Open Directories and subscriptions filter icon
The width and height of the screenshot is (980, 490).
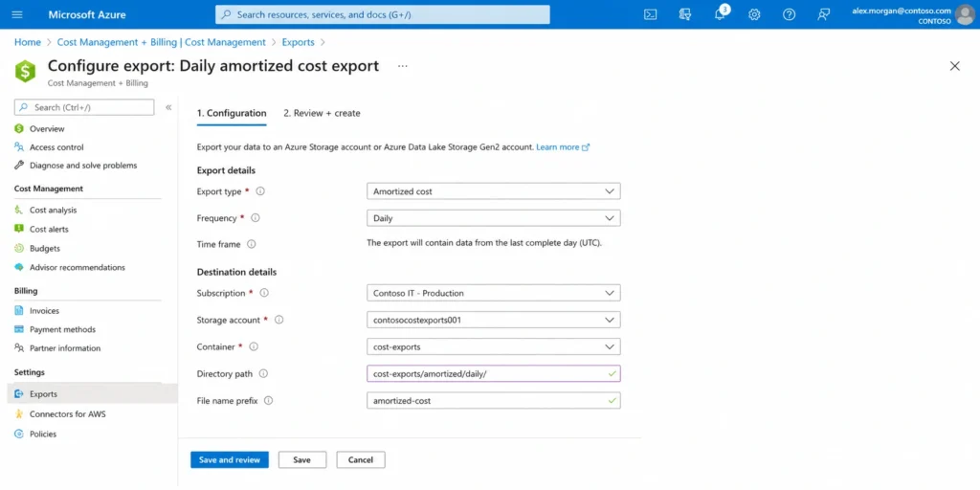click(x=685, y=14)
